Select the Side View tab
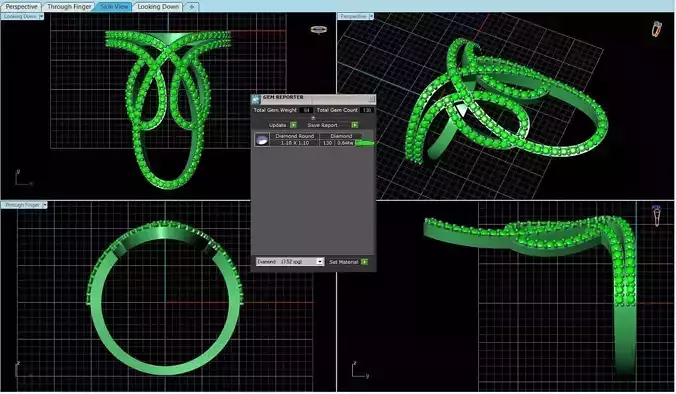 point(114,6)
